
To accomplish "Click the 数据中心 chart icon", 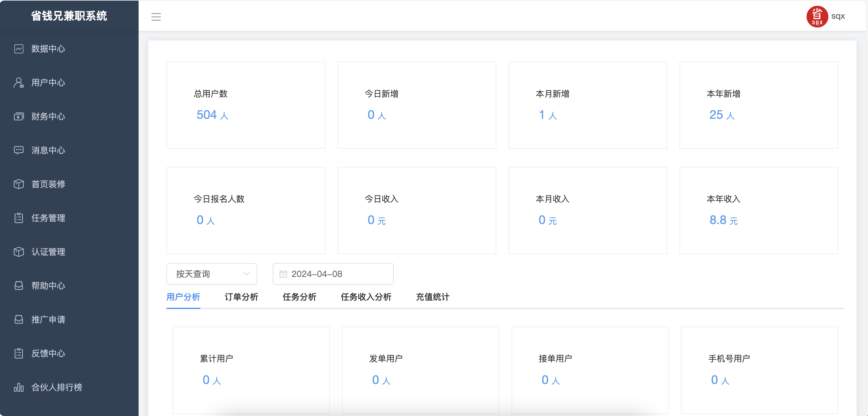I will tap(19, 49).
